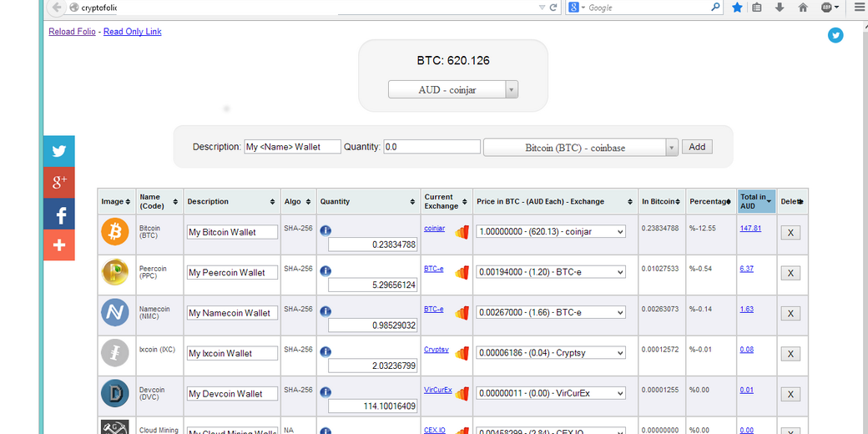
Task: Click the Cryptsy exchange link
Action: pos(437,350)
